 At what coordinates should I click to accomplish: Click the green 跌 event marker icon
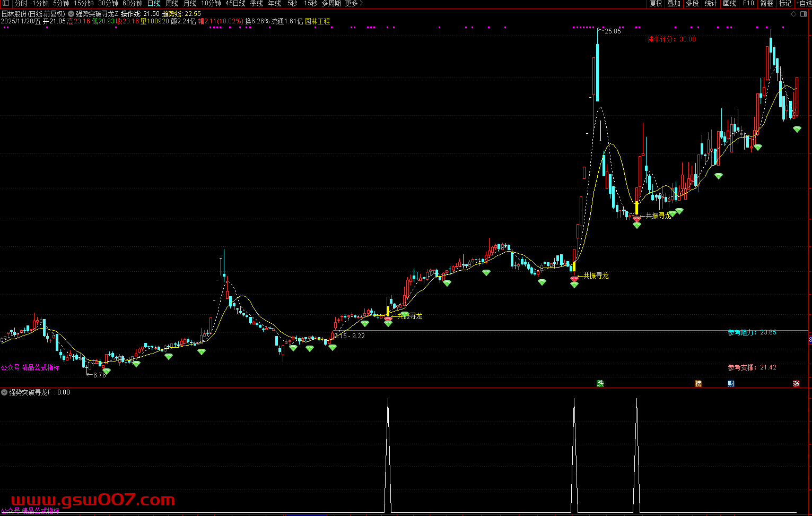[600, 383]
